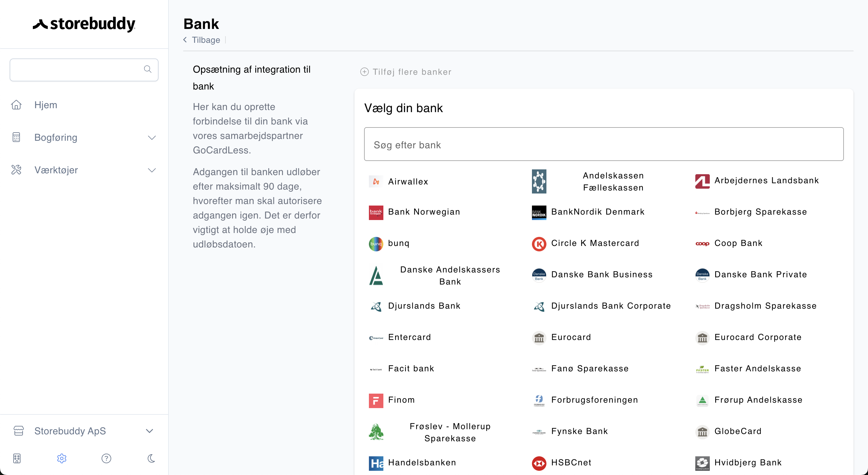Image resolution: width=868 pixels, height=475 pixels.
Task: Open the Bogføring sidebar item
Action: (x=84, y=137)
